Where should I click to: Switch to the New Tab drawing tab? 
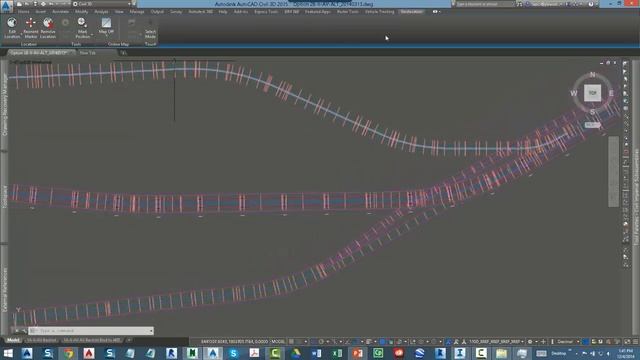click(88, 53)
